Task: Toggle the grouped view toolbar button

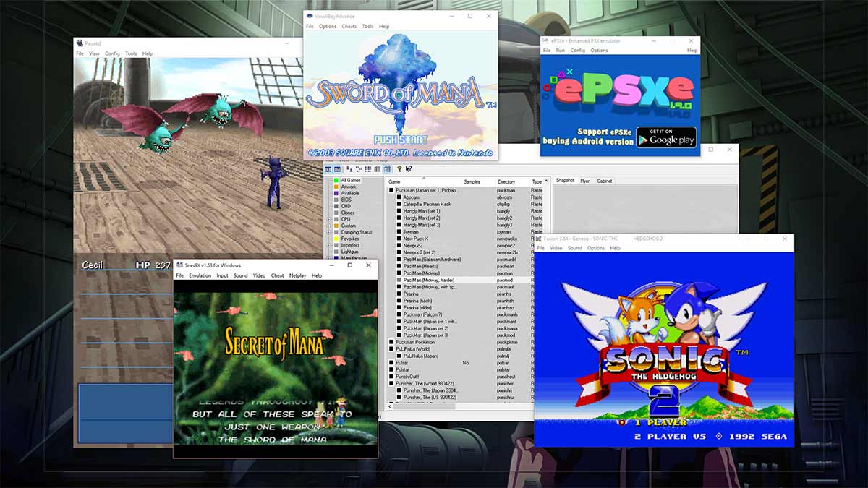Action: click(x=387, y=168)
